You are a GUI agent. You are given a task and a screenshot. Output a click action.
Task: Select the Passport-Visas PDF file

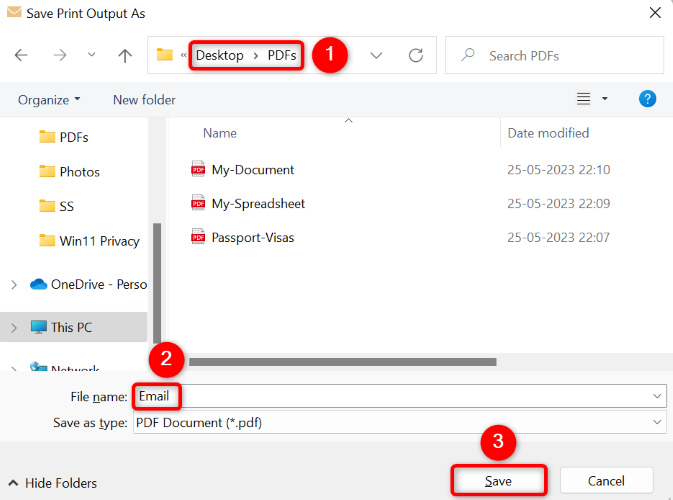click(x=252, y=238)
